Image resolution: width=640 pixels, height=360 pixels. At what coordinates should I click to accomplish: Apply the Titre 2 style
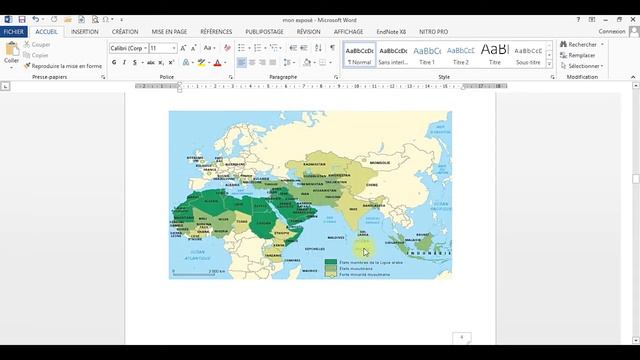coord(461,55)
